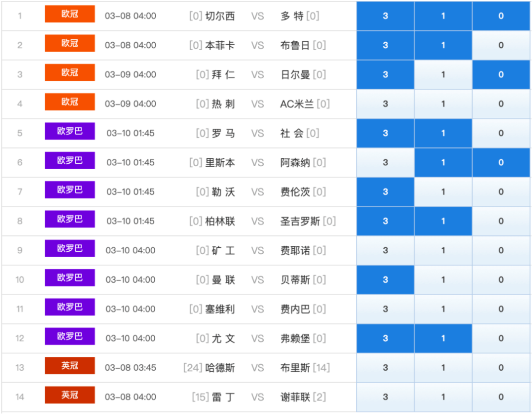Select option 3 for 热刺 vs AC米兰
Viewport: 532px width, 414px height.
point(385,104)
